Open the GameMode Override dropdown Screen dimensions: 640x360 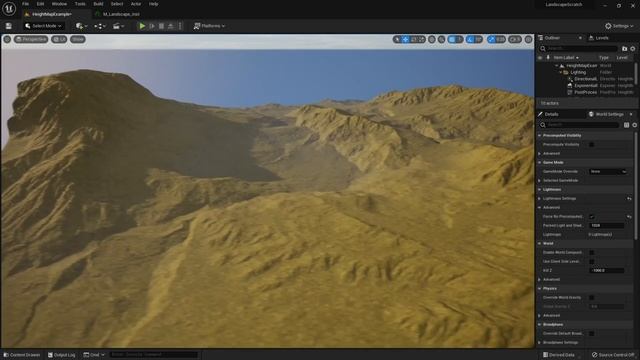(x=608, y=171)
